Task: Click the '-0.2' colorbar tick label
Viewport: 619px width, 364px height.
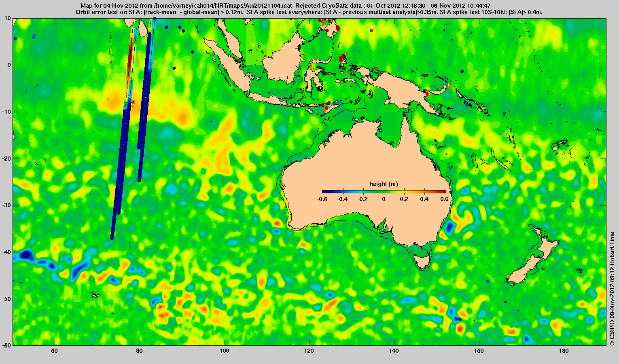Action: click(363, 199)
